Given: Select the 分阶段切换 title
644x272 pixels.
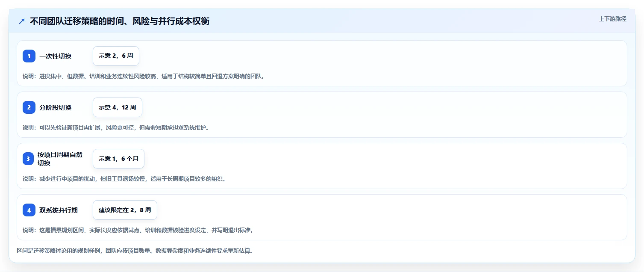Looking at the screenshot, I should [x=56, y=107].
